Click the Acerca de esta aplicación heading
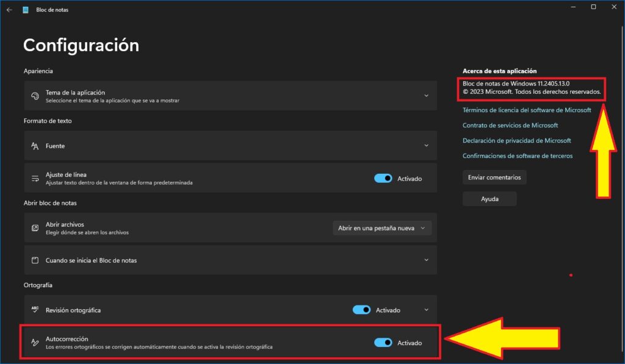625x364 pixels. click(x=499, y=71)
